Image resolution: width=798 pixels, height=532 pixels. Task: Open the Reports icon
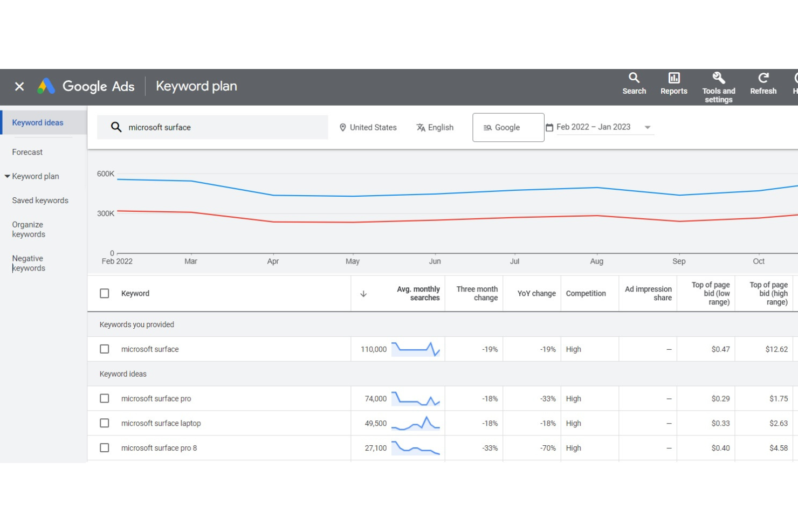click(x=674, y=84)
